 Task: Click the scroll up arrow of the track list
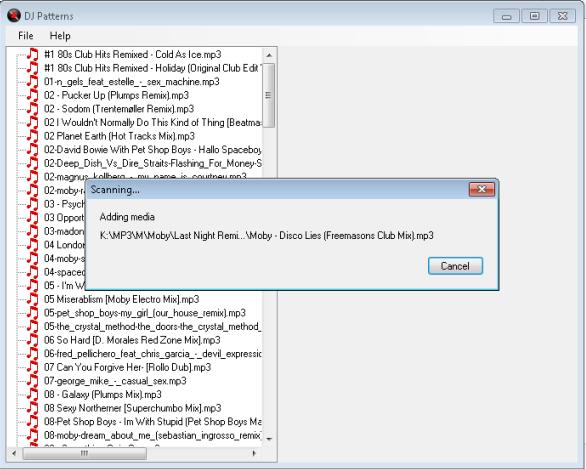pyautogui.click(x=269, y=55)
